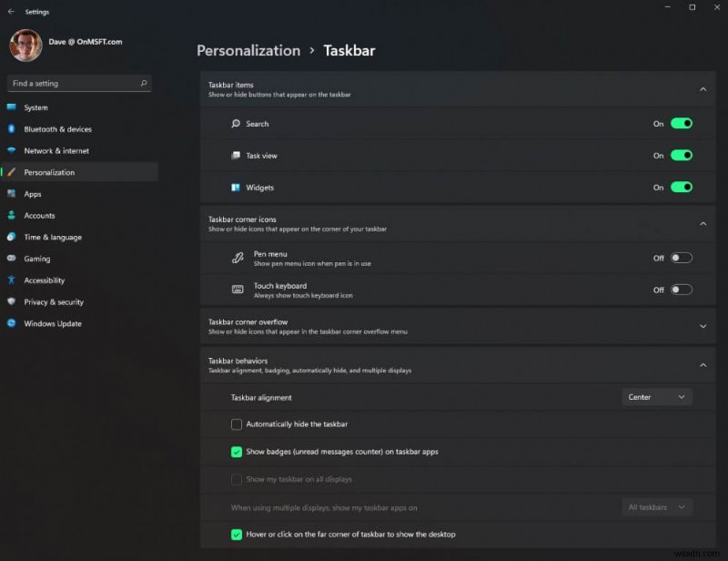Click the Windows Update icon in sidebar
The height and width of the screenshot is (561, 728).
(x=14, y=323)
